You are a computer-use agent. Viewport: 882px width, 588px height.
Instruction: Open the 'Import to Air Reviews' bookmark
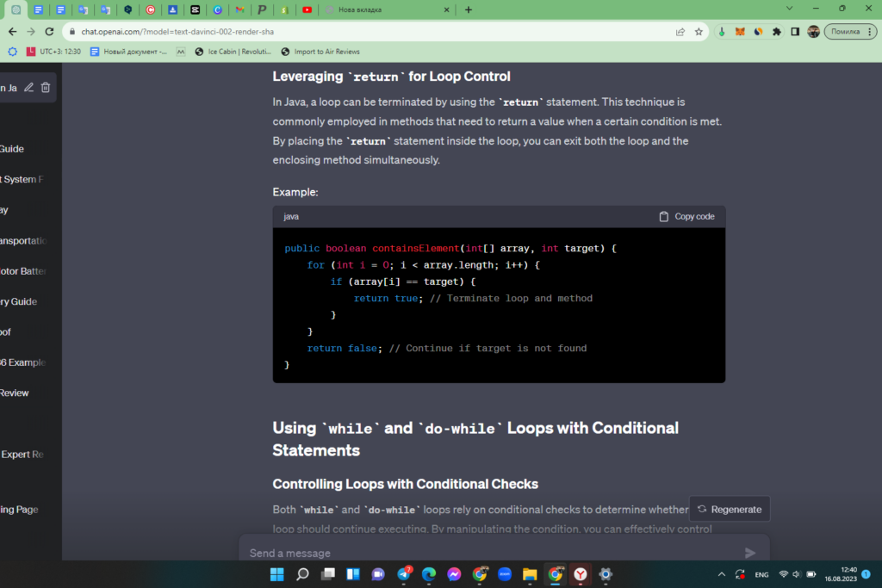(320, 52)
